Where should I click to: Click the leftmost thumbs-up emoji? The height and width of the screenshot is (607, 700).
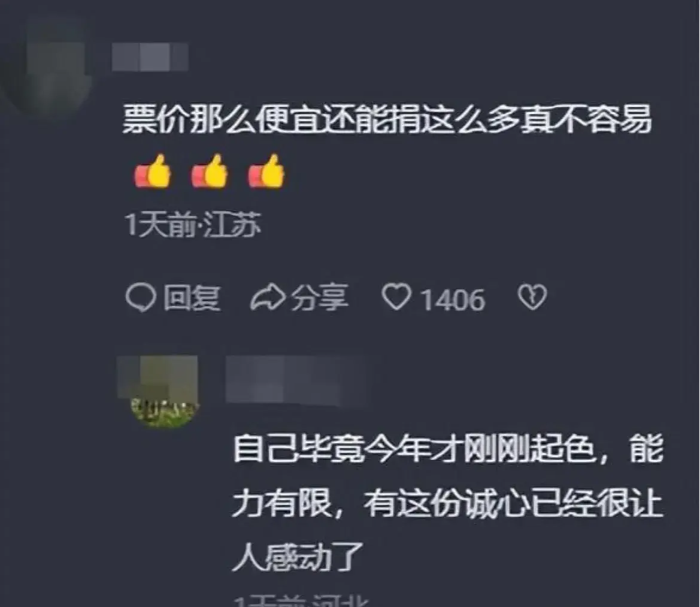click(153, 171)
